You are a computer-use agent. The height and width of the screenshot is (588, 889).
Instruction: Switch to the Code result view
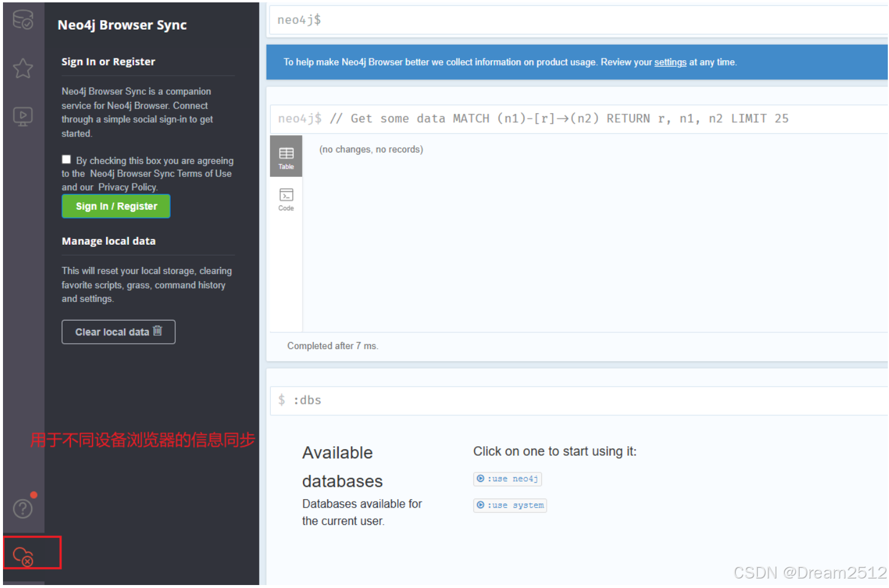(x=286, y=200)
